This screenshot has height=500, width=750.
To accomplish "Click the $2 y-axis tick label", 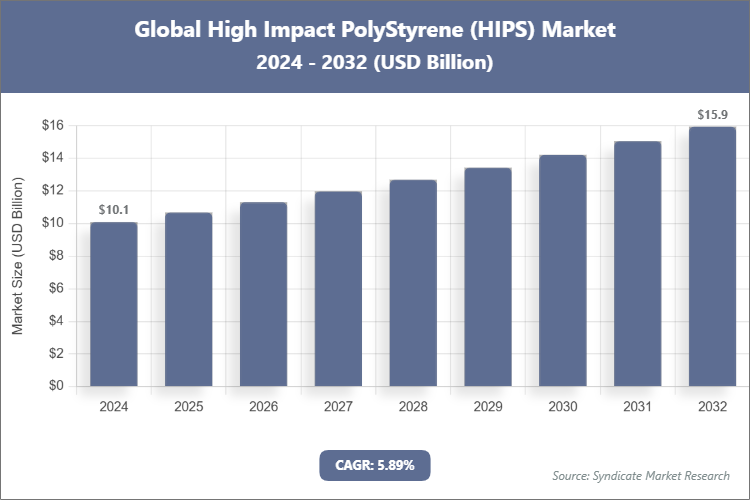I will tap(56, 353).
